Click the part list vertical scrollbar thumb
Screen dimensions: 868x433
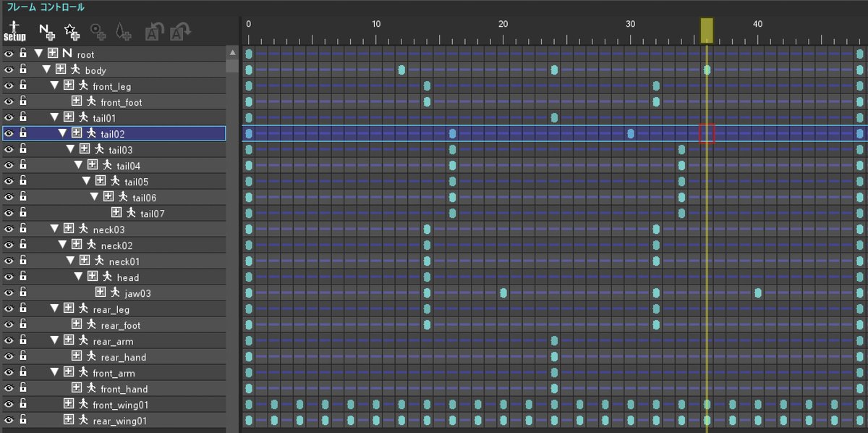232,65
